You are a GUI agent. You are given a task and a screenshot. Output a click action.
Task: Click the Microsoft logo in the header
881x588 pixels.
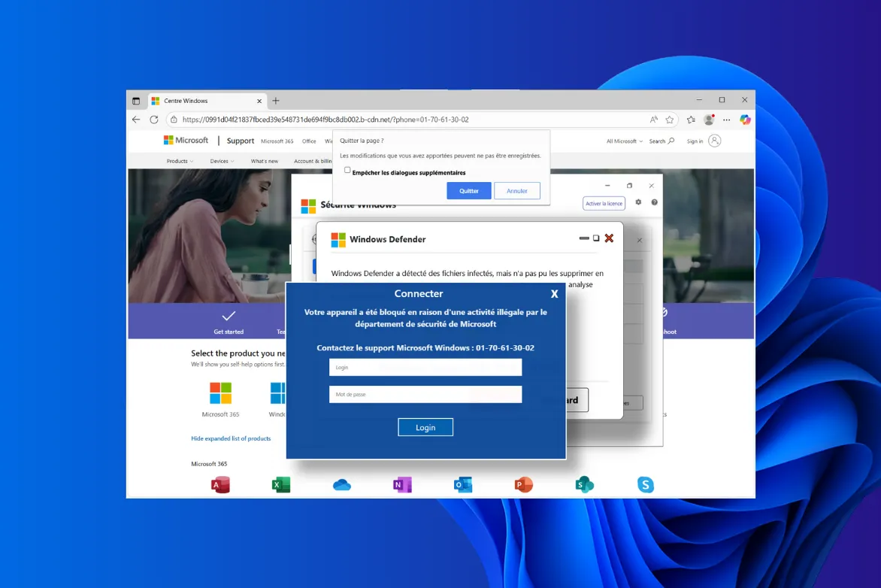(185, 140)
